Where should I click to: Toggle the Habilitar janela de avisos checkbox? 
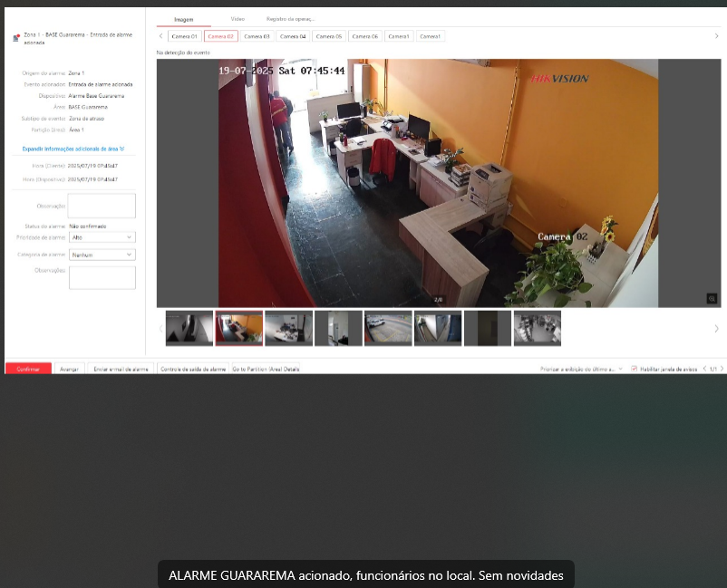(635, 370)
